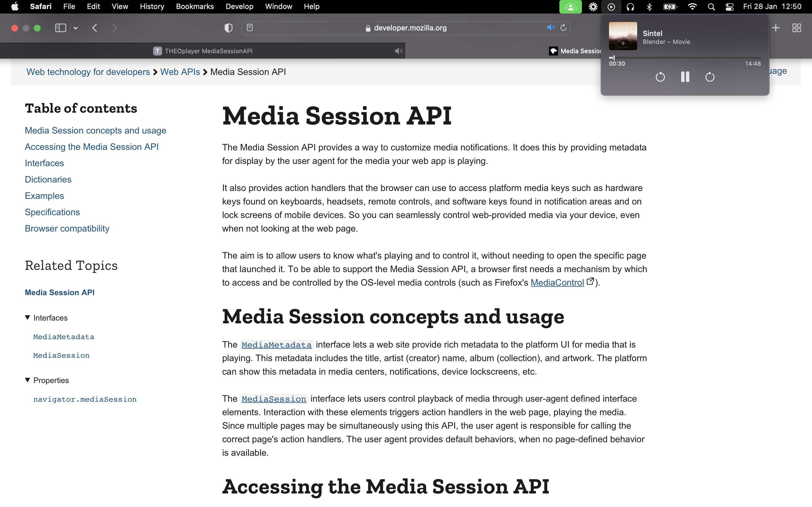Open the Browser compatibility link
Image resolution: width=812 pixels, height=507 pixels.
[67, 228]
